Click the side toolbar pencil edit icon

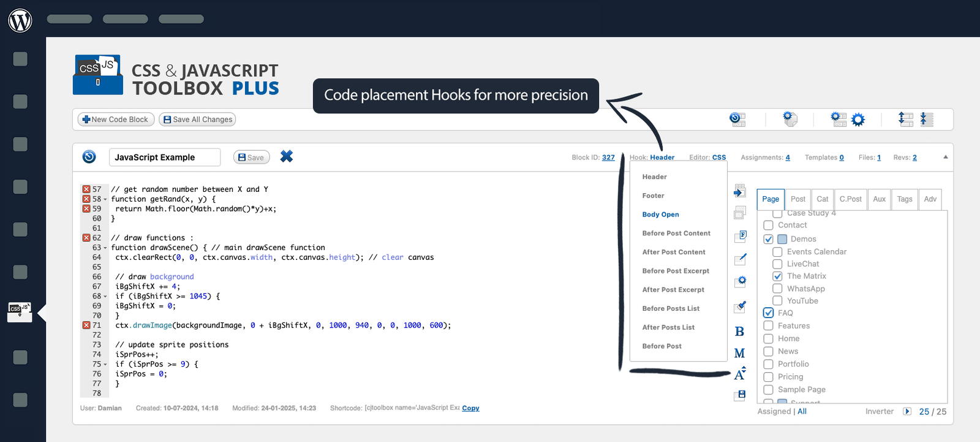tap(740, 259)
